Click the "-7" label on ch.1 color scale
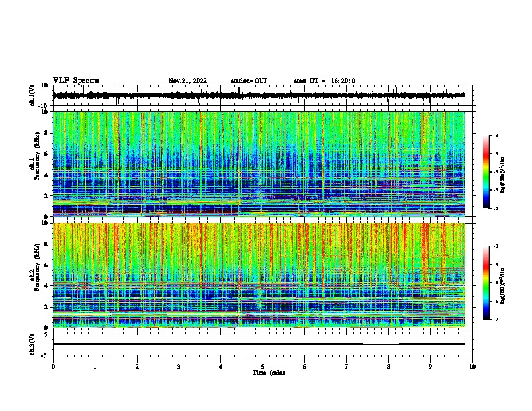Image resolution: width=532 pixels, height=411 pixels. pyautogui.click(x=495, y=208)
